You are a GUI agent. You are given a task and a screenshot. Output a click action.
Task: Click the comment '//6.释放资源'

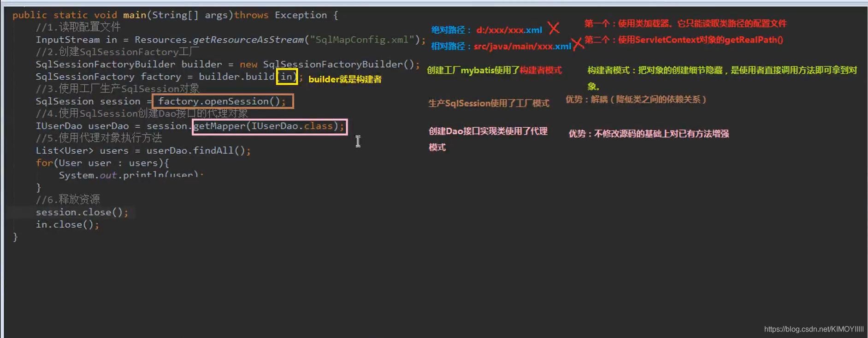(68, 200)
